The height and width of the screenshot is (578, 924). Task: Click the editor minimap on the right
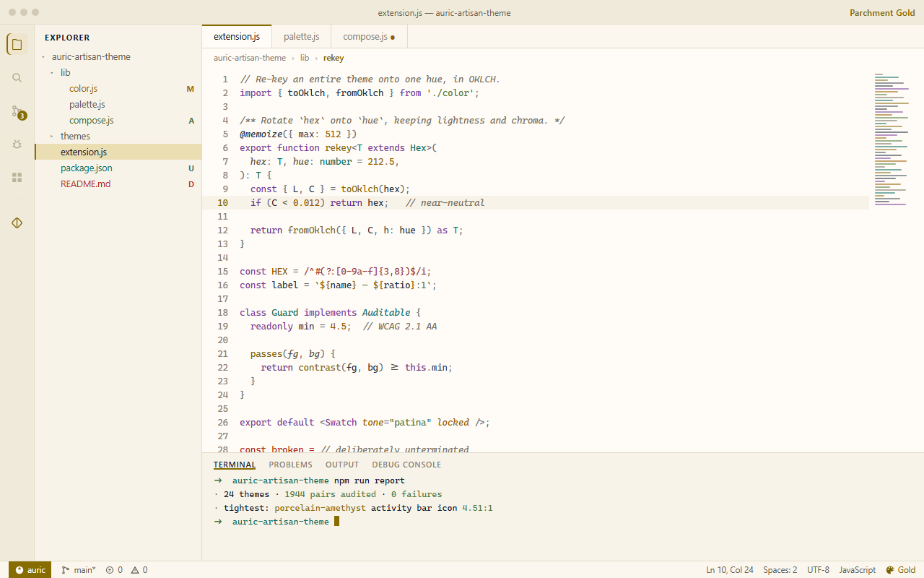click(891, 140)
